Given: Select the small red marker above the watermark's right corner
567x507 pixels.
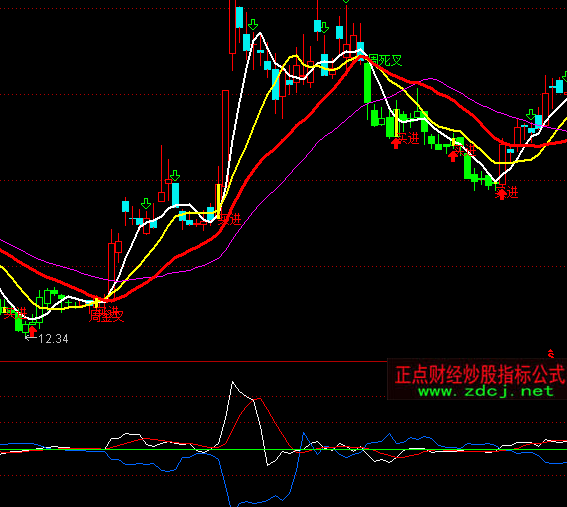Looking at the screenshot, I should [x=551, y=354].
